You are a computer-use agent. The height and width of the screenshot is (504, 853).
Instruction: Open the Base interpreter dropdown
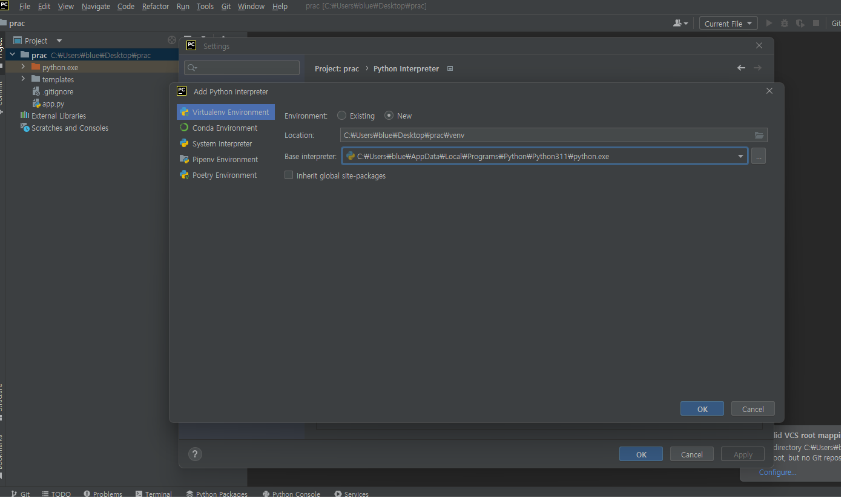pyautogui.click(x=740, y=156)
